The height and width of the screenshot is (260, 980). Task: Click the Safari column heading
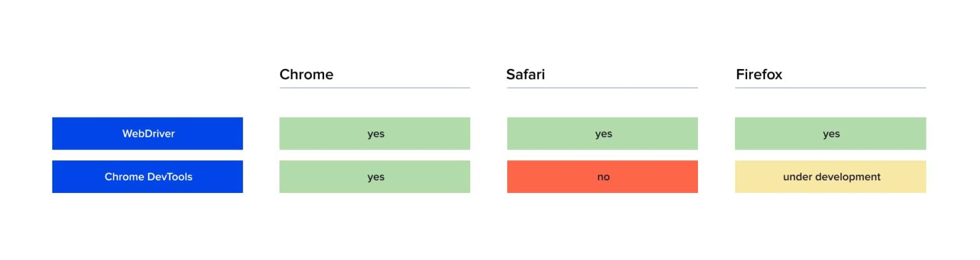tap(526, 75)
